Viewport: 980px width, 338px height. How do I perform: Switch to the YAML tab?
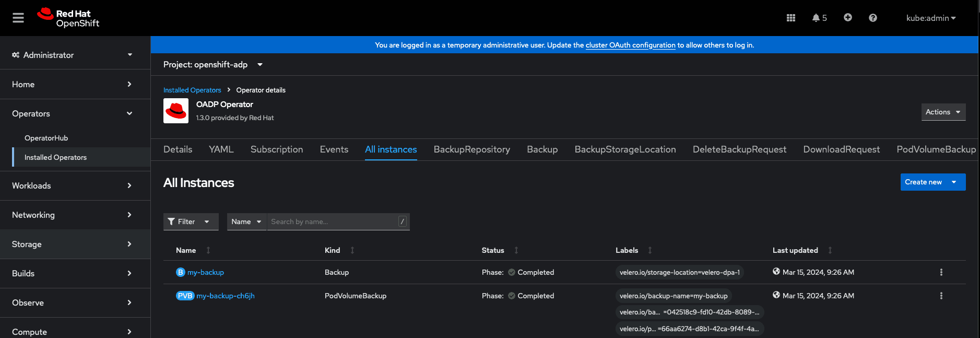tap(221, 149)
